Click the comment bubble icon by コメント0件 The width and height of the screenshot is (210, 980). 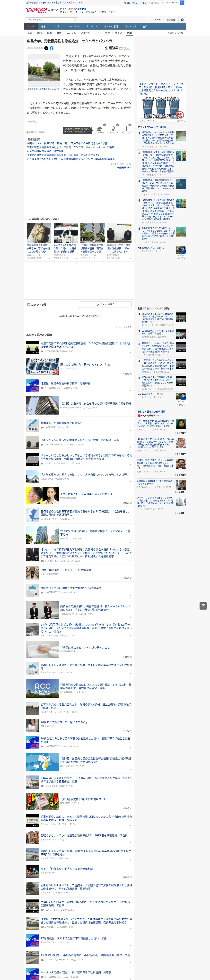(x=29, y=305)
